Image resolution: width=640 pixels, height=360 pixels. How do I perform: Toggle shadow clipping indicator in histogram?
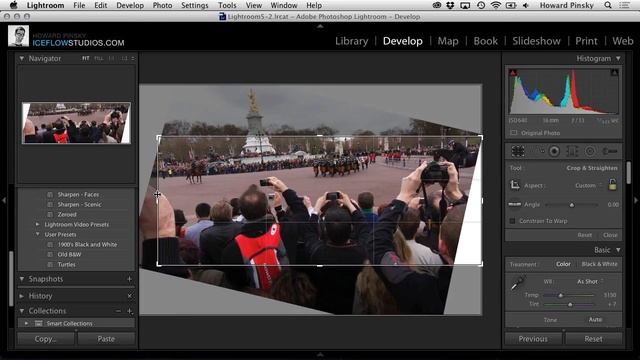[513, 73]
